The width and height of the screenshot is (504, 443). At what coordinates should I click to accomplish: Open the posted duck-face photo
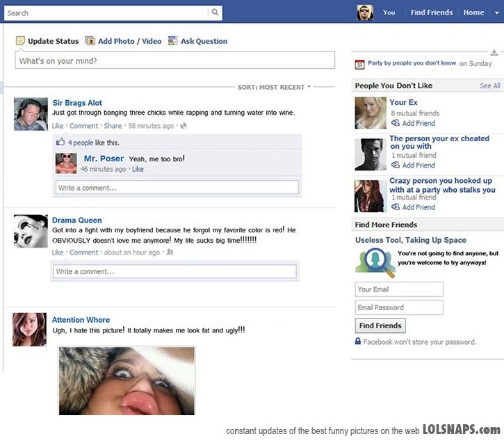pos(127,381)
